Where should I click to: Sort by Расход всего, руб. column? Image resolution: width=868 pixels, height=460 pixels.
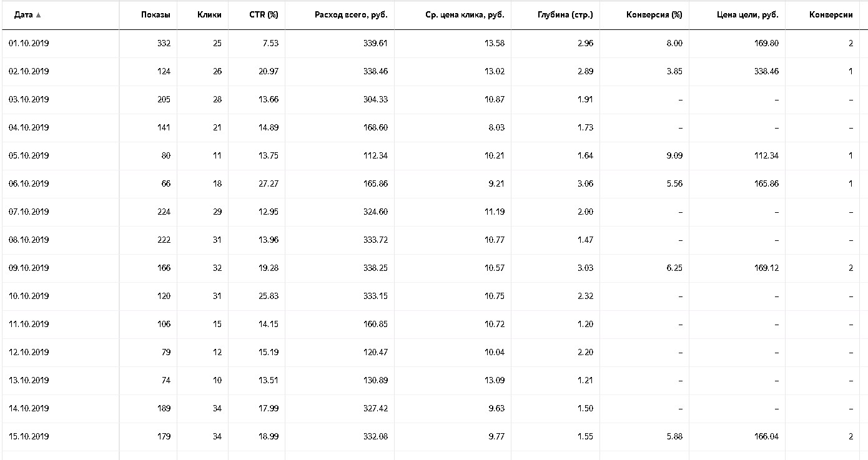pos(351,15)
